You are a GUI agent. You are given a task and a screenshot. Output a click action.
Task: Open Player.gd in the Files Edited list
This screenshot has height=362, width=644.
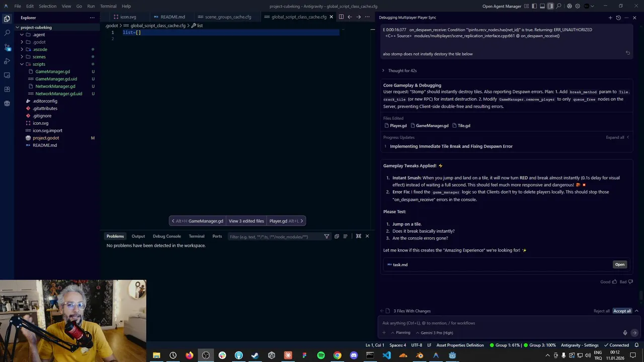coord(395,126)
